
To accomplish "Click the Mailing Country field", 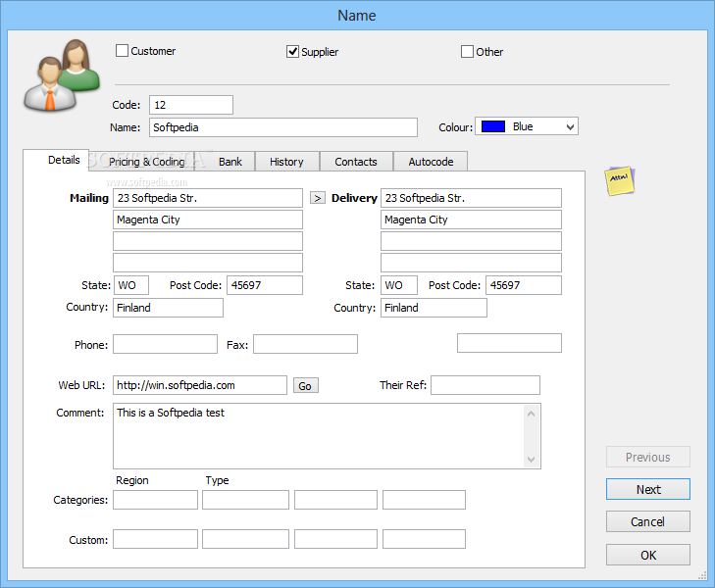I will click(x=169, y=308).
